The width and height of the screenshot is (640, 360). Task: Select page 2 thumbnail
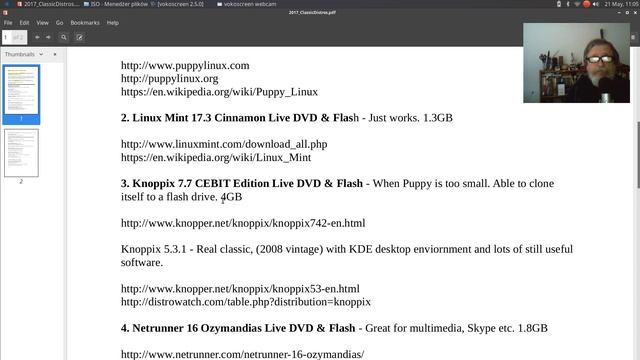tap(21, 153)
